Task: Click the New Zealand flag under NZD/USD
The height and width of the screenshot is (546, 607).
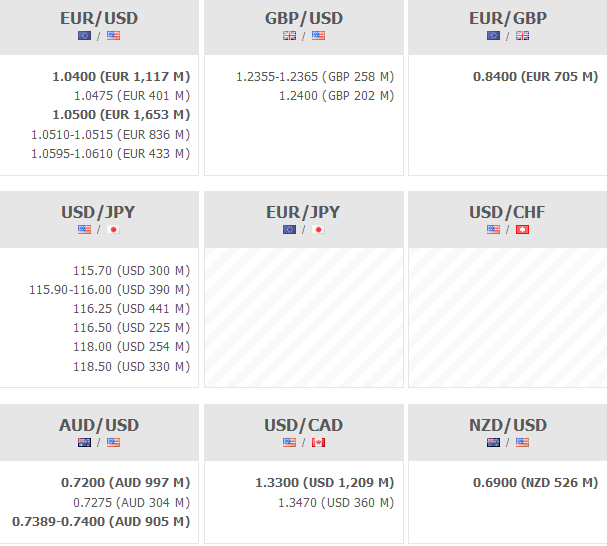Action: pos(494,442)
